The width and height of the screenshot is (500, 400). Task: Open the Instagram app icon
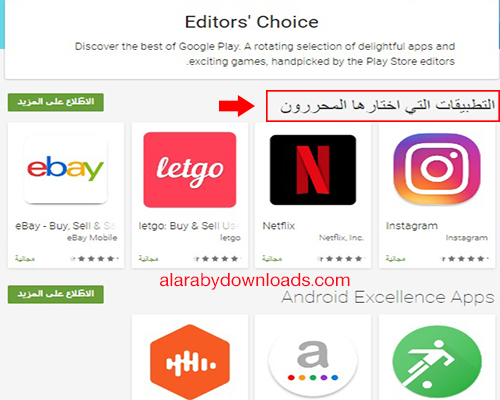(x=437, y=169)
